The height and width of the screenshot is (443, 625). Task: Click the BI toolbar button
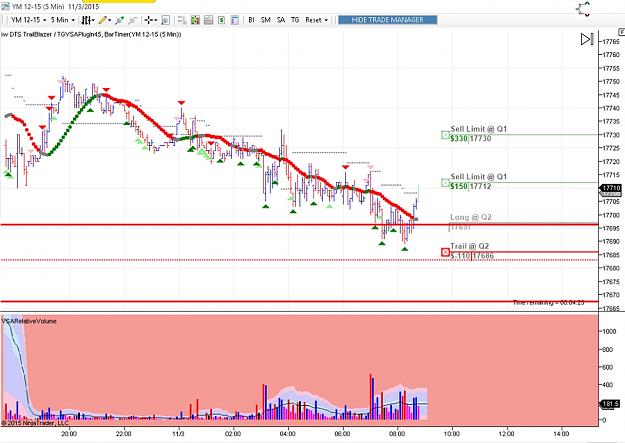[x=252, y=20]
